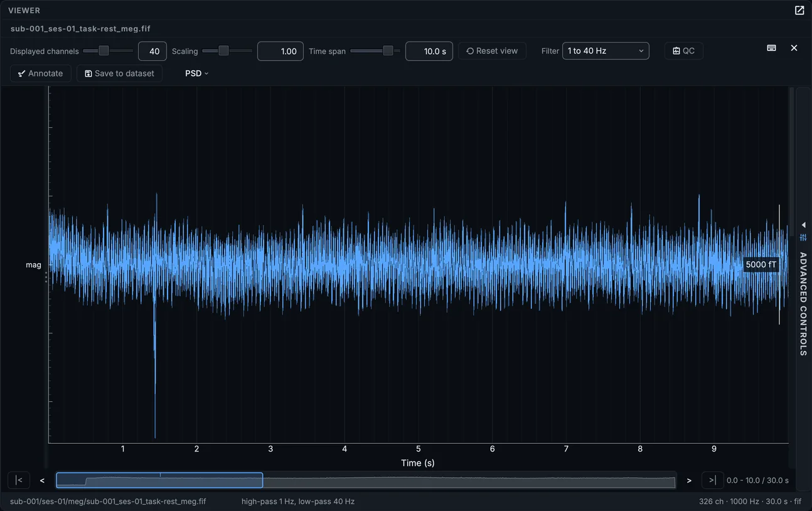The width and height of the screenshot is (812, 511).
Task: Click the Annotate button
Action: coord(41,73)
